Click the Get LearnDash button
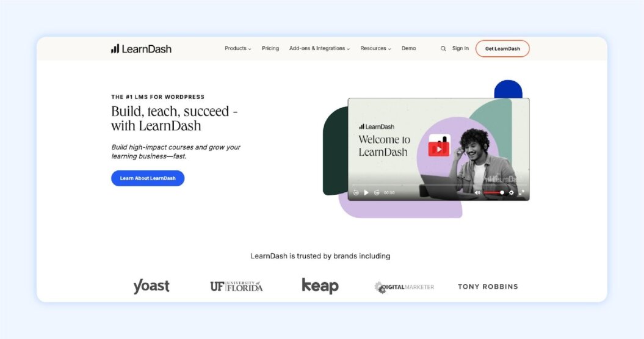 tap(502, 48)
